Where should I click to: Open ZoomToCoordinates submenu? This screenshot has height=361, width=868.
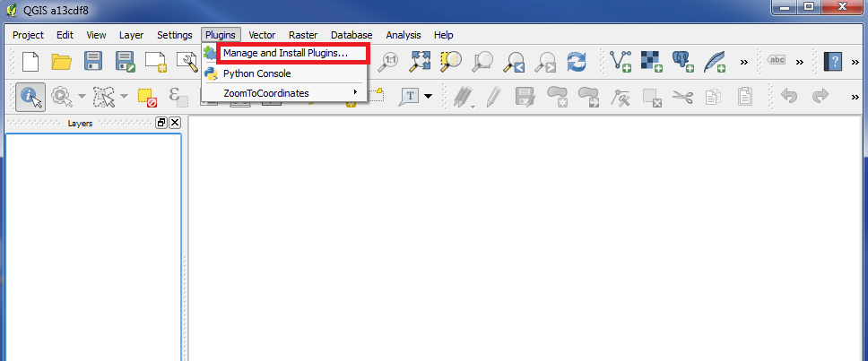click(x=284, y=93)
